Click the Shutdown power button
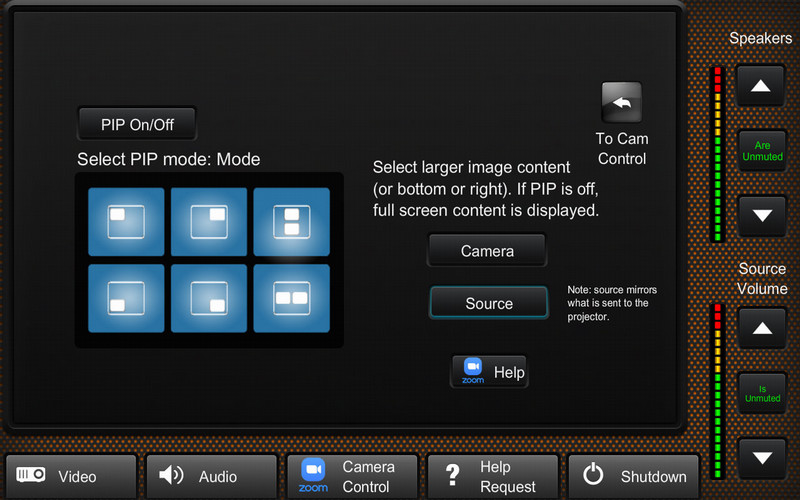 [634, 477]
